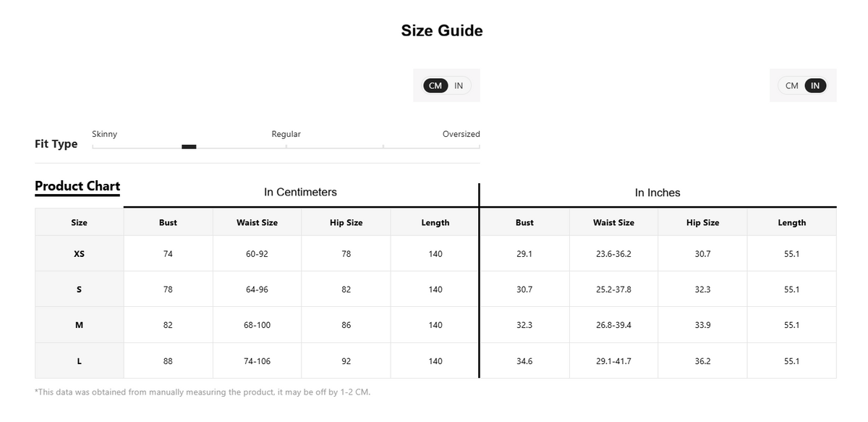This screenshot has width=868, height=422.
Task: Click the 74-106 waist cell for L
Action: tap(257, 360)
